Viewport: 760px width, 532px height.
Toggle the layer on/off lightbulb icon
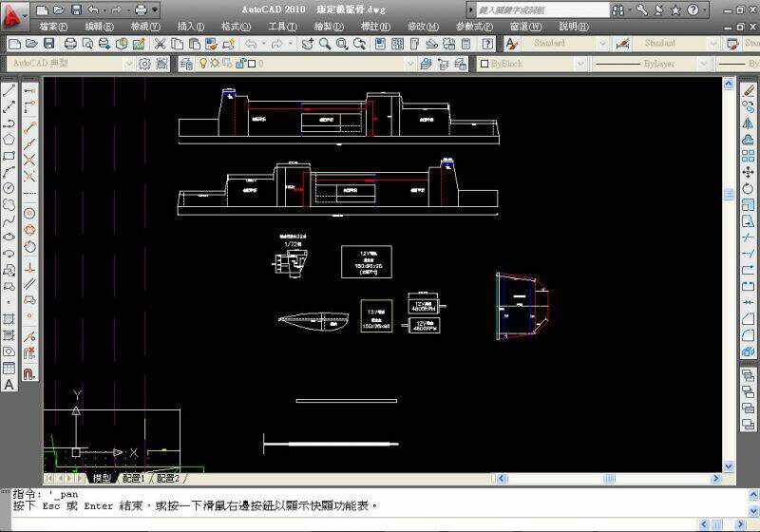coord(202,64)
